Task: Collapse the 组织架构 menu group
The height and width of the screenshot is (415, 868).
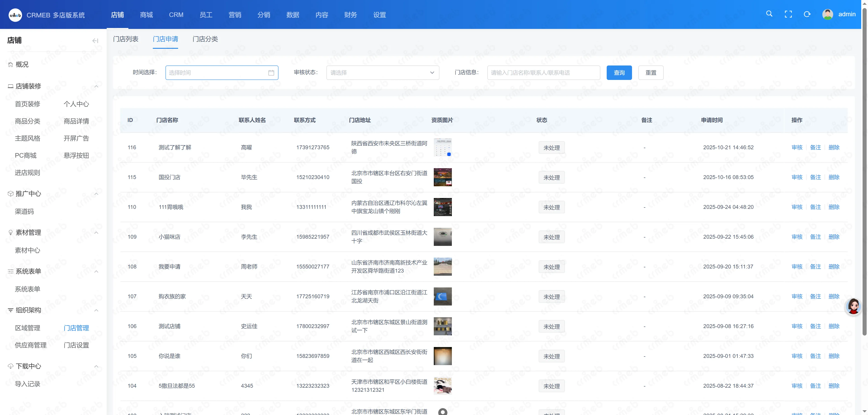Action: [x=96, y=310]
